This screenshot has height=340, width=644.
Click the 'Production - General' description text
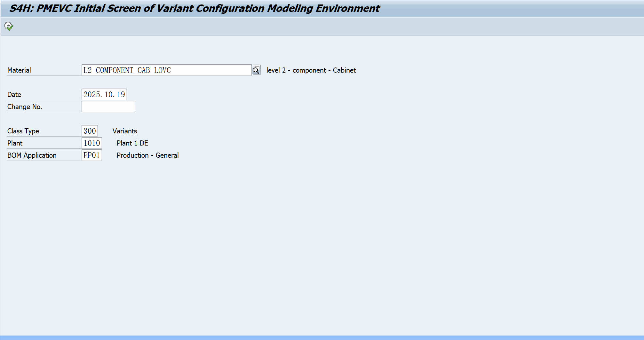click(147, 155)
